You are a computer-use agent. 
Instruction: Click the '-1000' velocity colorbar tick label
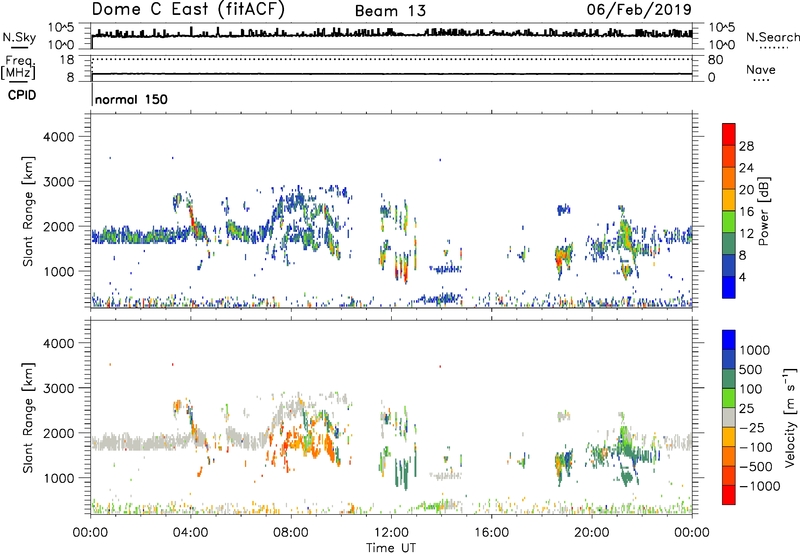[759, 486]
